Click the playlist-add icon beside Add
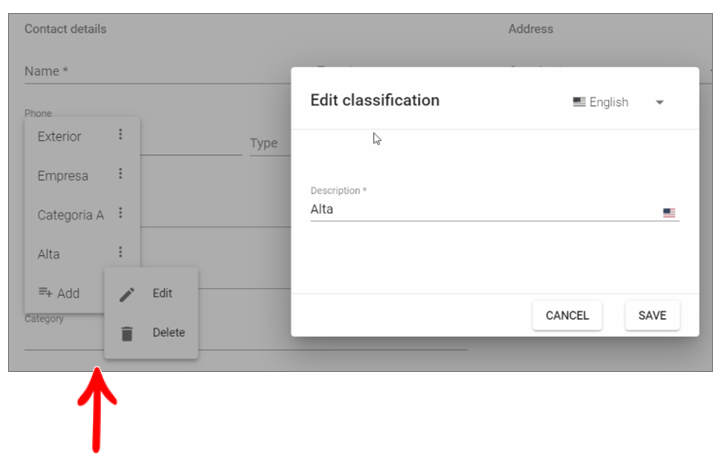 (x=45, y=292)
